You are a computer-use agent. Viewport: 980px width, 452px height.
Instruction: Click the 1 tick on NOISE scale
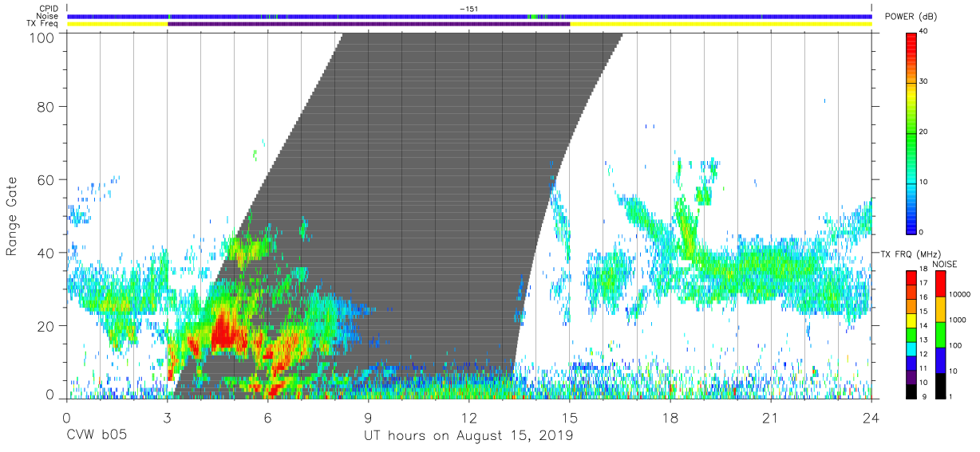952,396
